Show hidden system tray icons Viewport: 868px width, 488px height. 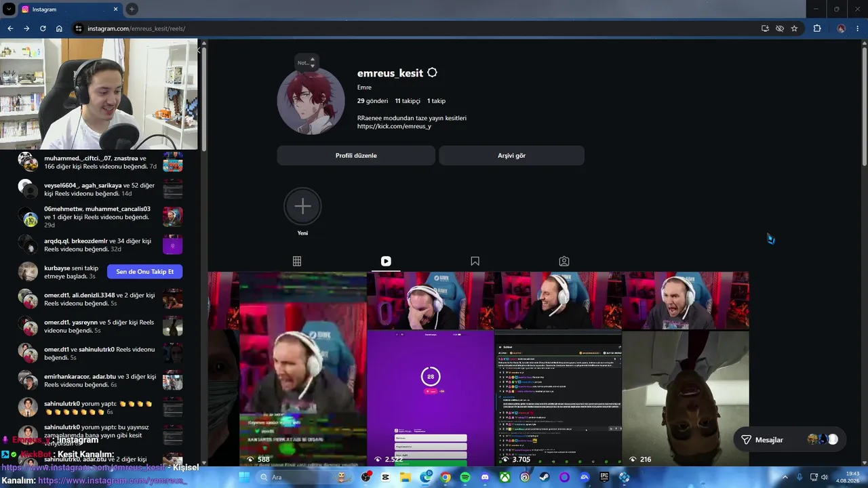(x=787, y=477)
